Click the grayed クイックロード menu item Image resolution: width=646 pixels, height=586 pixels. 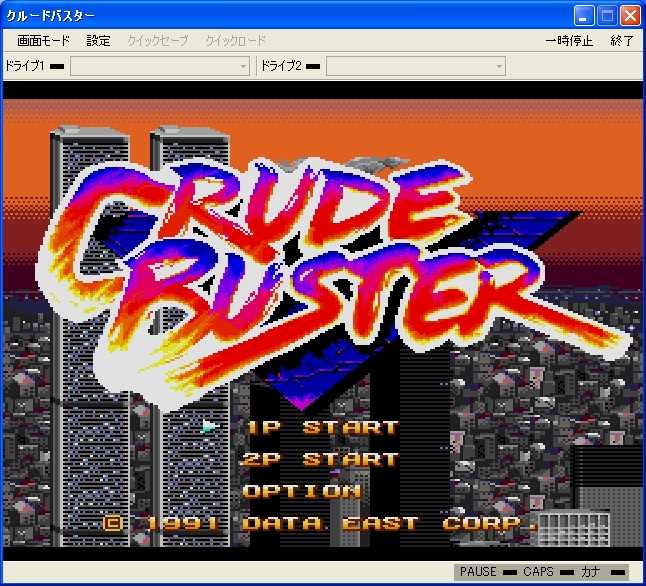[236, 41]
